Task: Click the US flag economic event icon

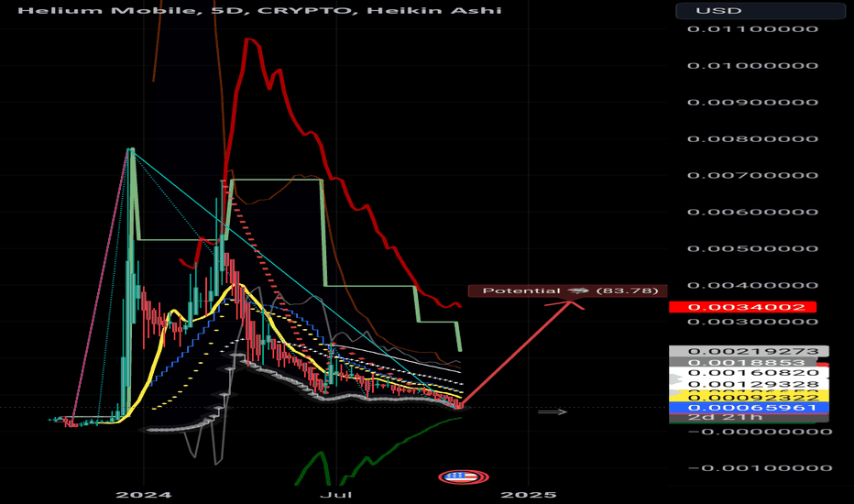Action: coord(464,477)
